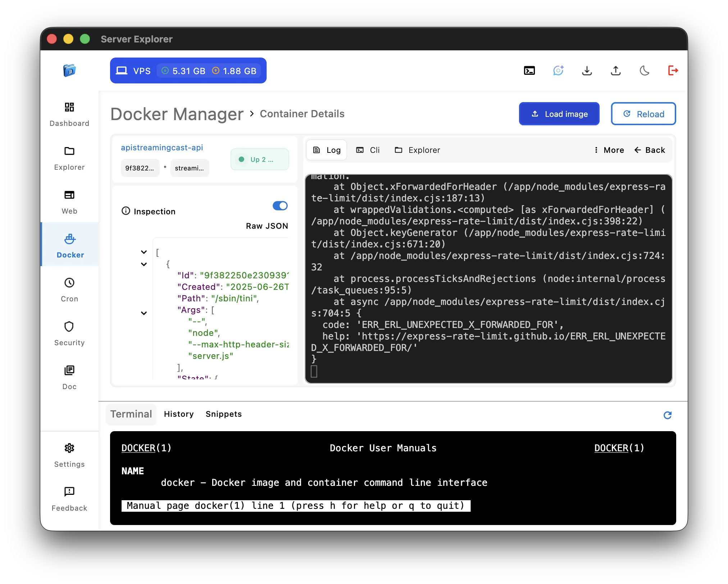Open the terminal icon in top toolbar

click(529, 70)
